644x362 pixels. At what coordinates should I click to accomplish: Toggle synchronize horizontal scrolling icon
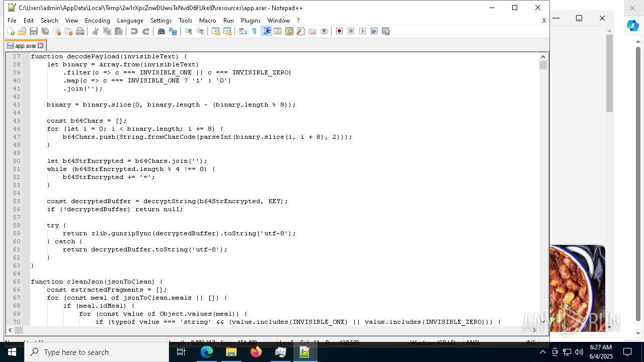point(227,31)
